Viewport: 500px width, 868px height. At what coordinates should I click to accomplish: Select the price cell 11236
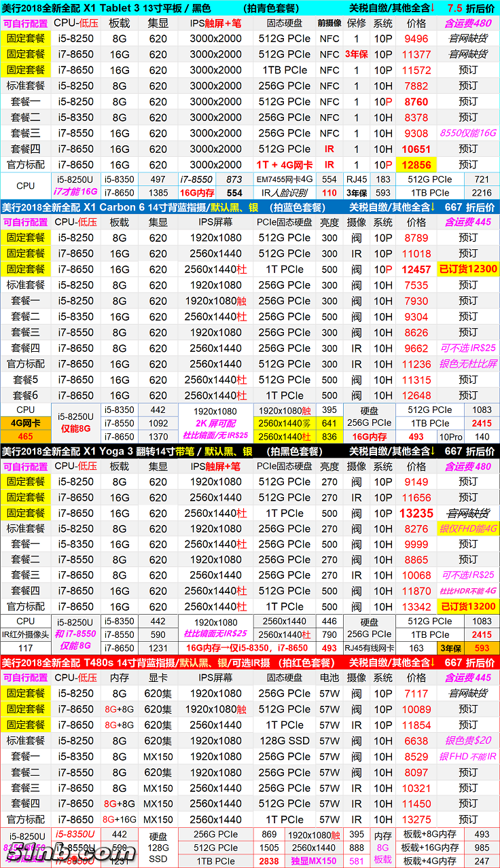click(x=416, y=364)
